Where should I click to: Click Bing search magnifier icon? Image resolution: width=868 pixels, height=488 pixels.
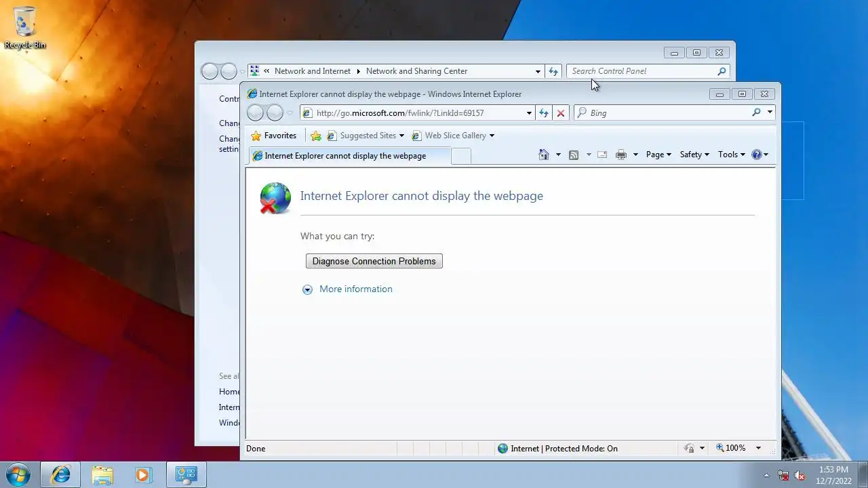pos(756,113)
